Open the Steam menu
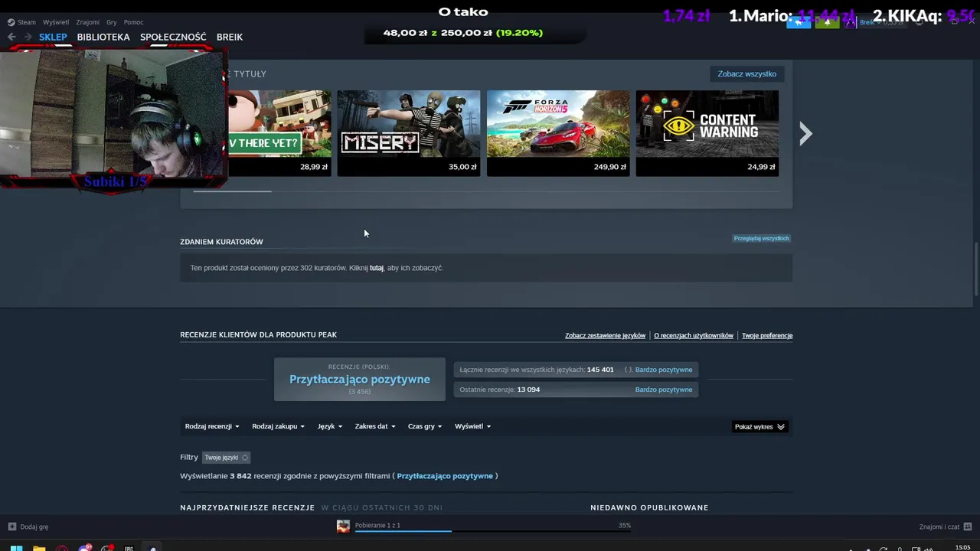This screenshot has width=980, height=551. coord(21,22)
